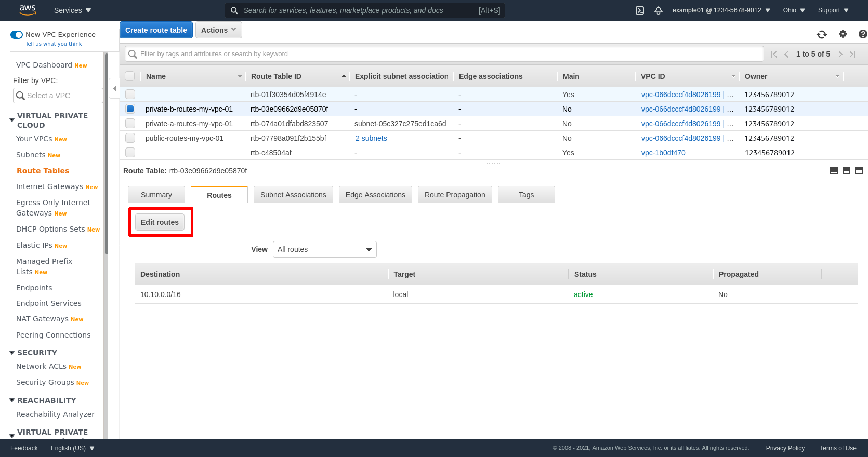The image size is (868, 457).
Task: Switch to the Route Propagation tab
Action: [x=455, y=195]
